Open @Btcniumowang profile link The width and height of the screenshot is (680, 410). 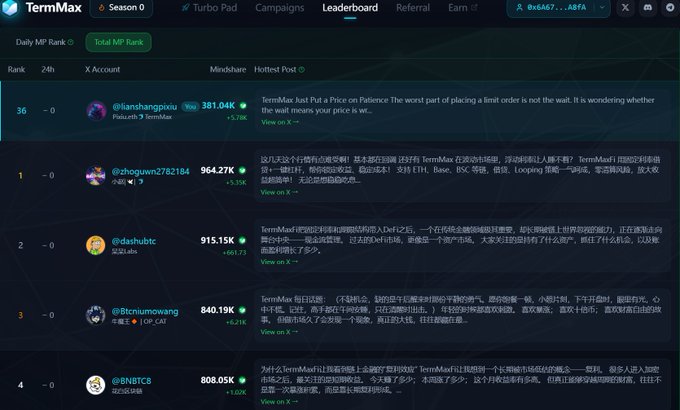pos(145,311)
